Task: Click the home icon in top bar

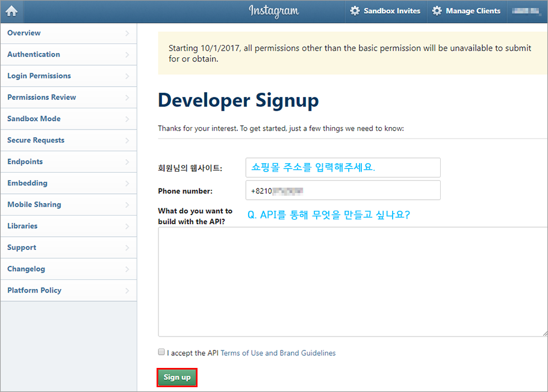Action: (11, 11)
